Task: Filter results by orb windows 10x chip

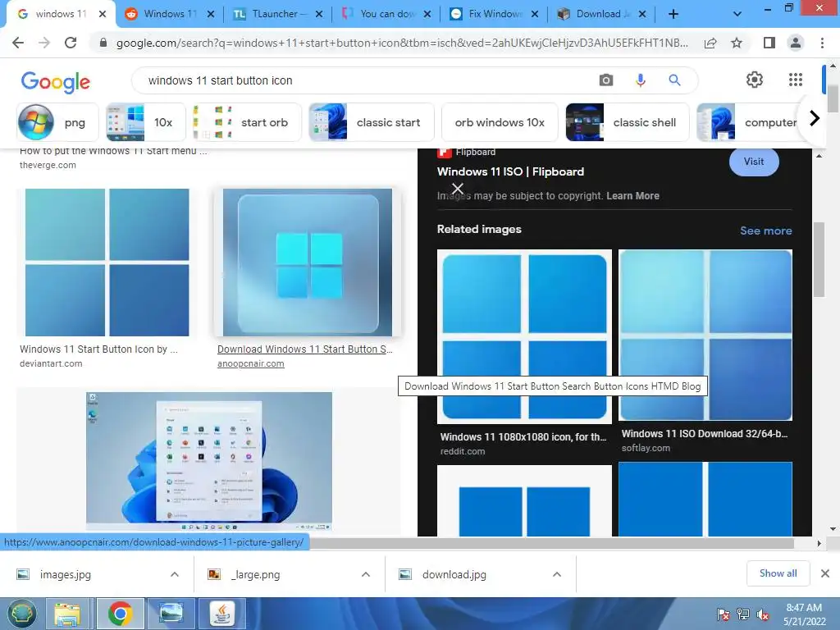Action: point(500,122)
